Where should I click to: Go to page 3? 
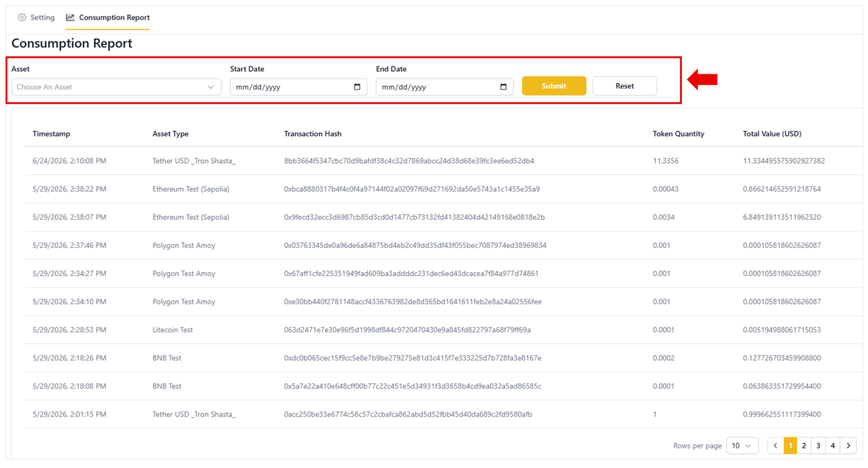[x=818, y=446]
